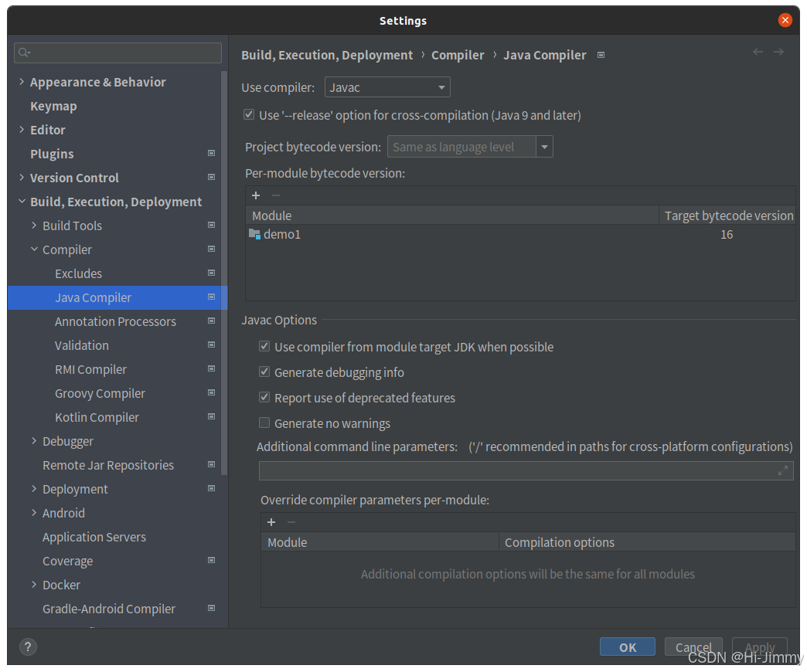Open the Project bytecode version dropdown
This screenshot has height=672, width=807.
click(544, 146)
